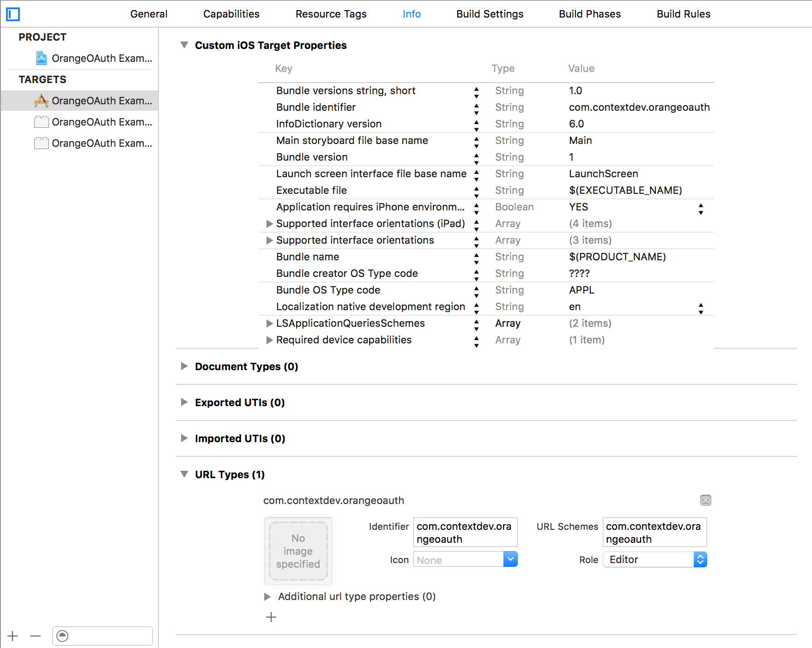Collapse Custom iOS Target Properties section
The image size is (812, 648).
click(184, 45)
